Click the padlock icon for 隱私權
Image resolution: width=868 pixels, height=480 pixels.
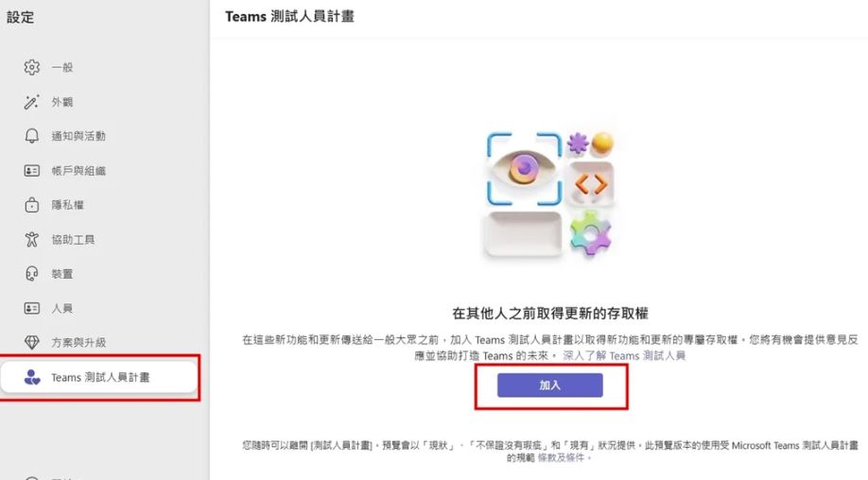tap(31, 205)
